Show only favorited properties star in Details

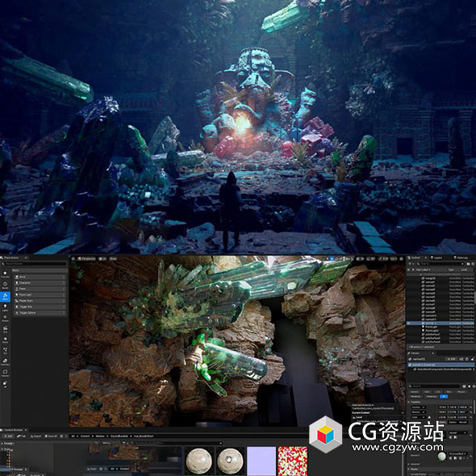470,386
